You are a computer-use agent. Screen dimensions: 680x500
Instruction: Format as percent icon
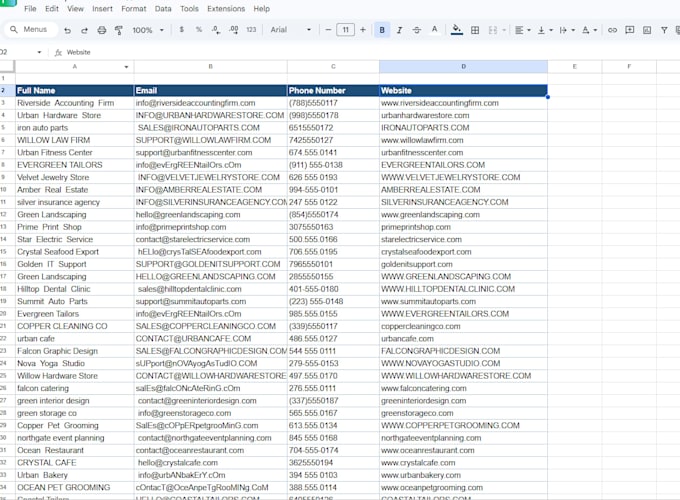click(199, 29)
